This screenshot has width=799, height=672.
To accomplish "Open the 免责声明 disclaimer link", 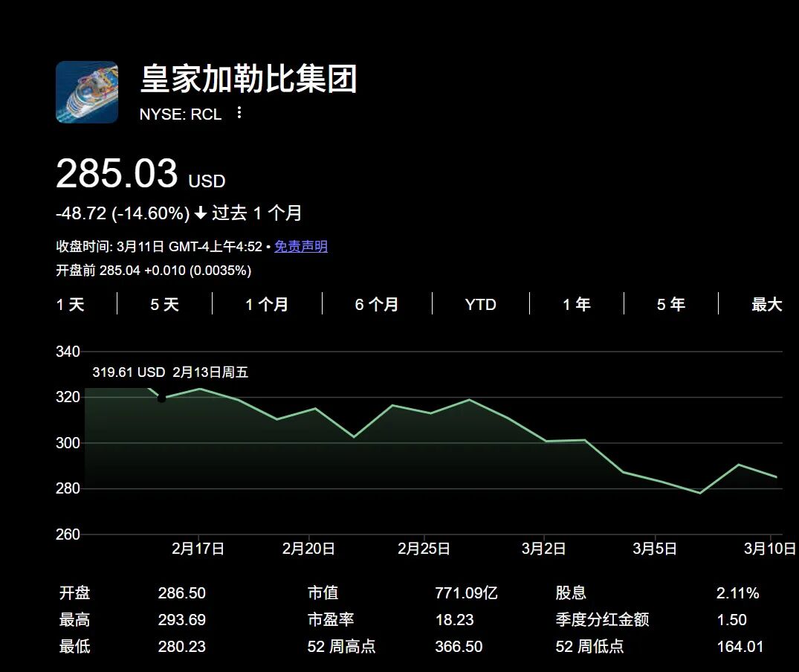I will click(300, 247).
